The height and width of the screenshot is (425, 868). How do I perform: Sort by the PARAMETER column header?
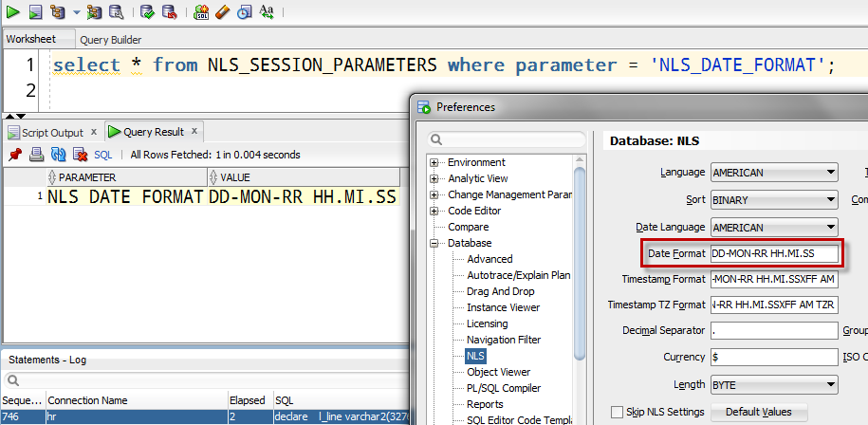tap(127, 177)
